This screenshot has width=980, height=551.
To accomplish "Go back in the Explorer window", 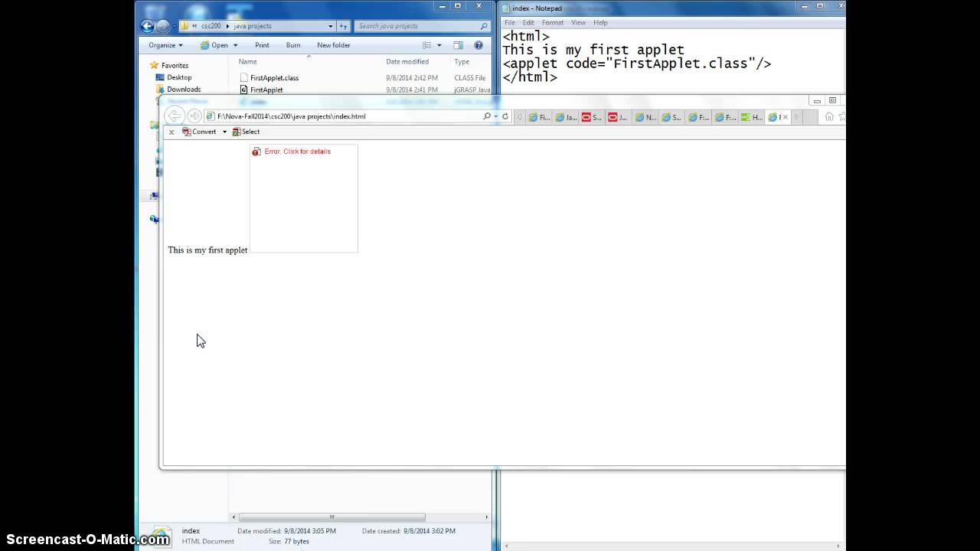I will 148,26.
